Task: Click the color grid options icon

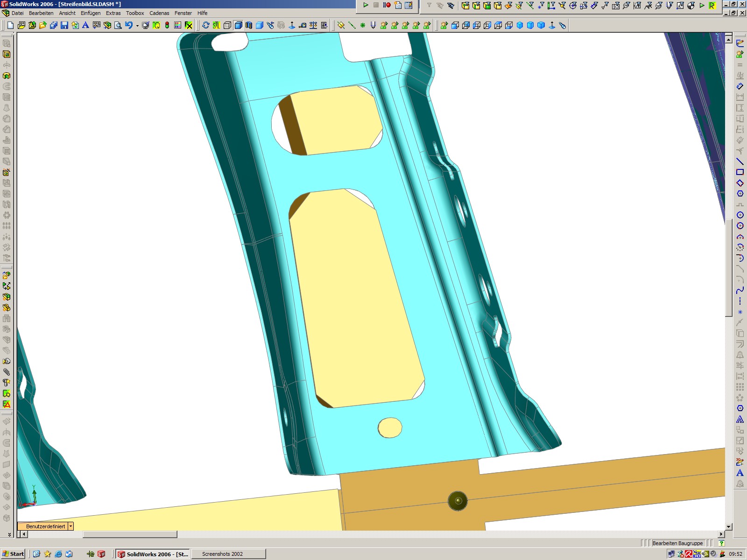Action: [x=178, y=25]
